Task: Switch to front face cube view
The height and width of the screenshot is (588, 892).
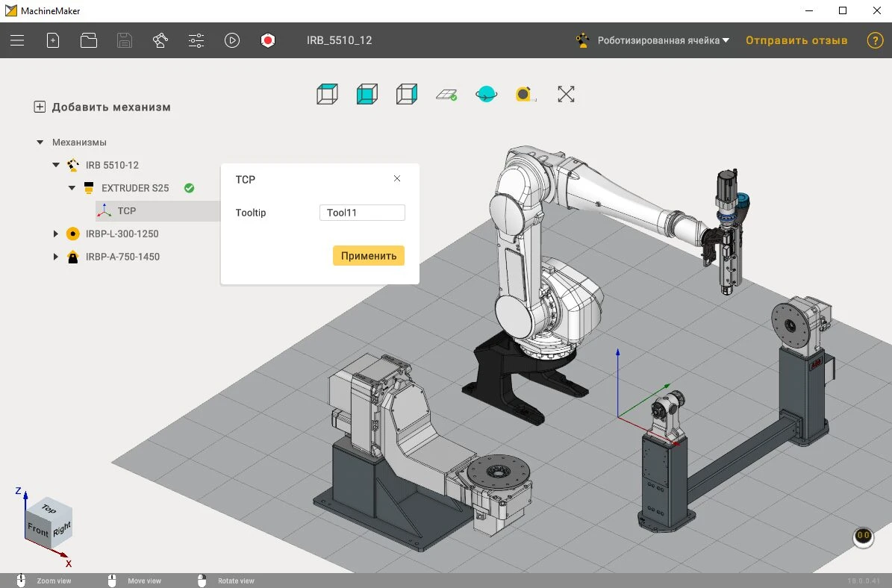Action: click(367, 94)
